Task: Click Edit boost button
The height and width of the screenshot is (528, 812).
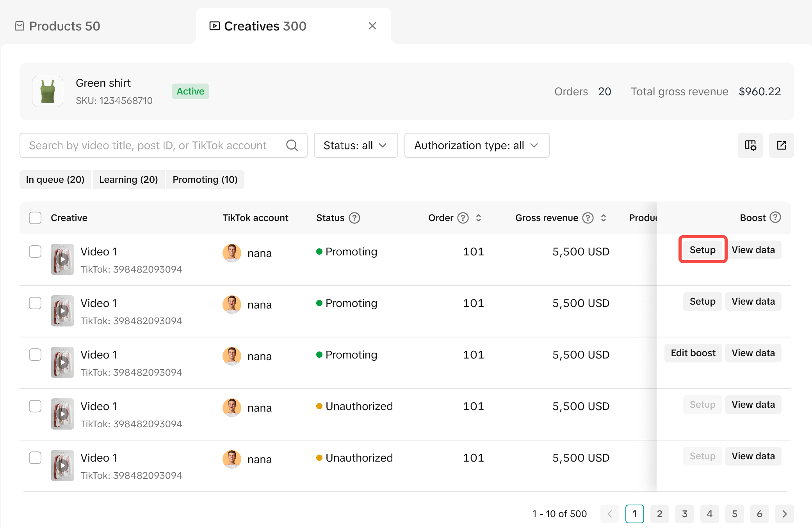Action: [693, 353]
